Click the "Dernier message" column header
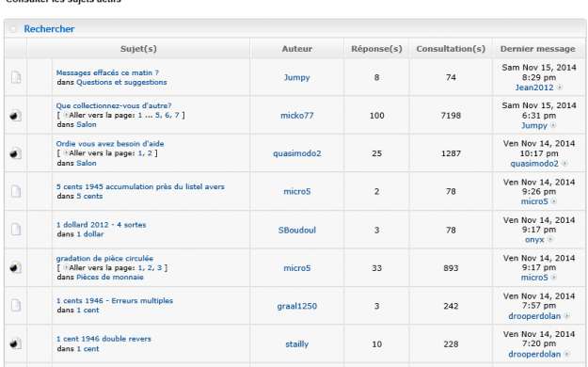The image size is (588, 367). pyautogui.click(x=538, y=49)
